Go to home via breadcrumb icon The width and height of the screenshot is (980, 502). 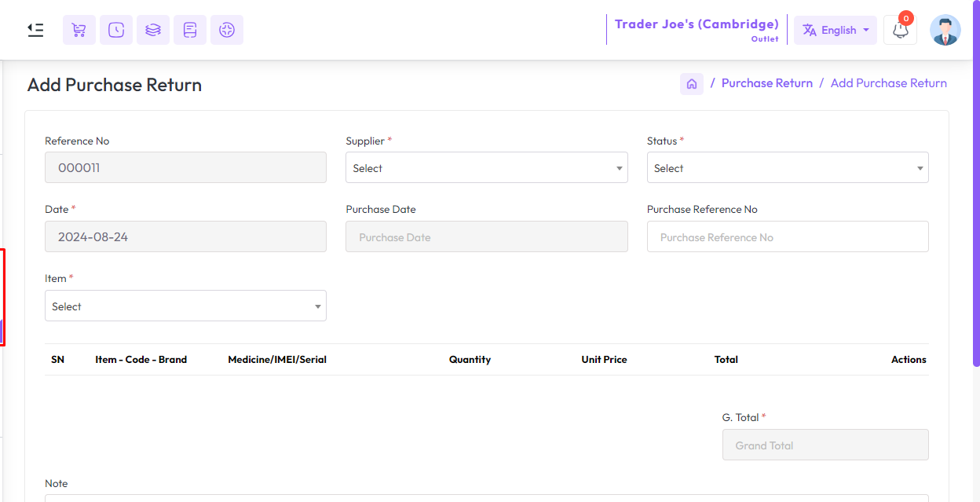[692, 83]
